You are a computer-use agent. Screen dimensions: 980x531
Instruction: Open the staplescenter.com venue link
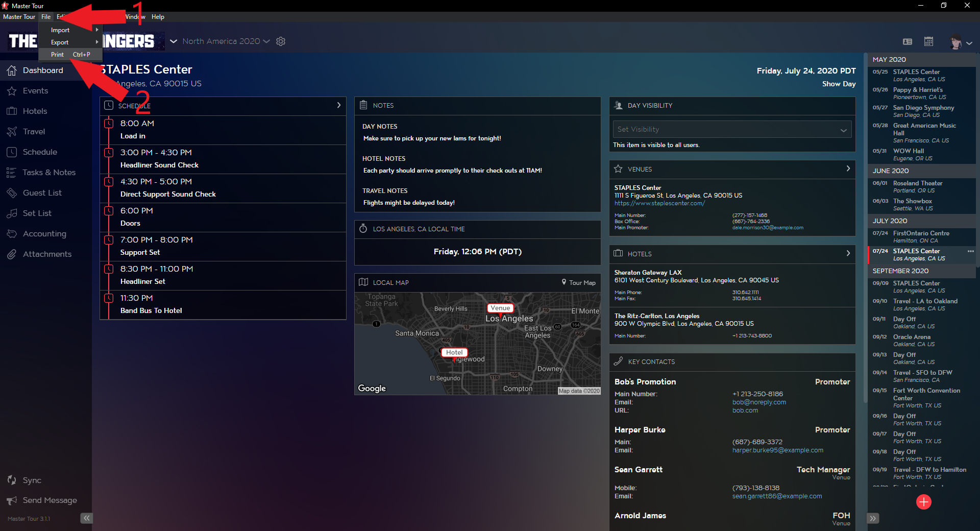click(x=659, y=203)
